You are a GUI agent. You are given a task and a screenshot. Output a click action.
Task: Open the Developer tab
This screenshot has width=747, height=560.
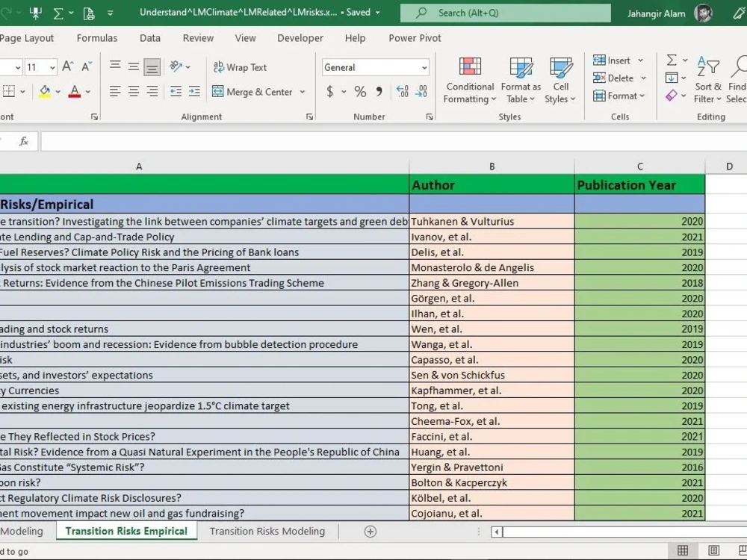coord(300,38)
